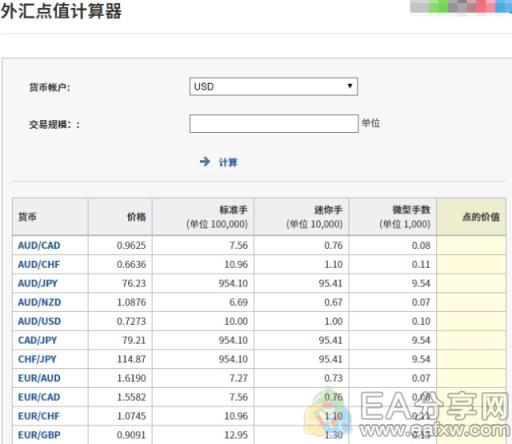Click the 计算 button
This screenshot has height=444, width=512.
(x=228, y=162)
